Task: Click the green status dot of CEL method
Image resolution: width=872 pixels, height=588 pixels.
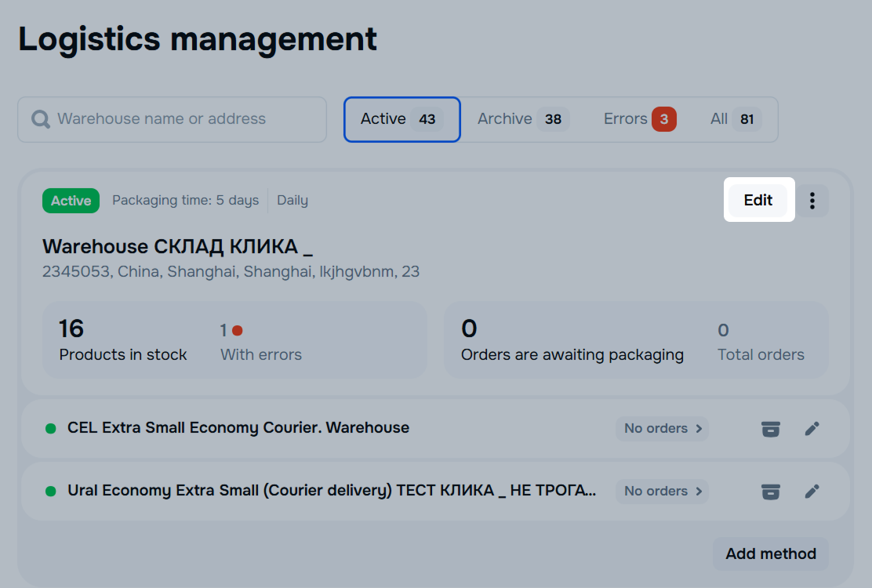Action: (x=51, y=429)
